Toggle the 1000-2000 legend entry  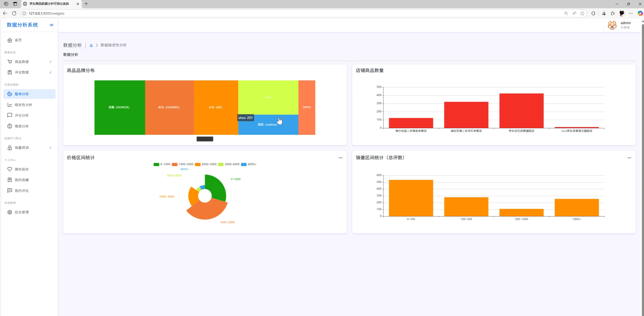click(x=183, y=164)
